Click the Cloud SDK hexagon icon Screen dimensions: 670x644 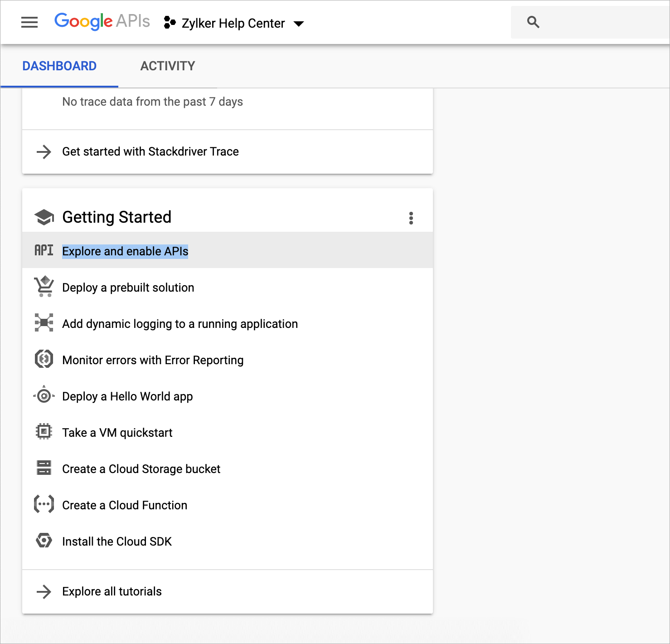(x=44, y=541)
